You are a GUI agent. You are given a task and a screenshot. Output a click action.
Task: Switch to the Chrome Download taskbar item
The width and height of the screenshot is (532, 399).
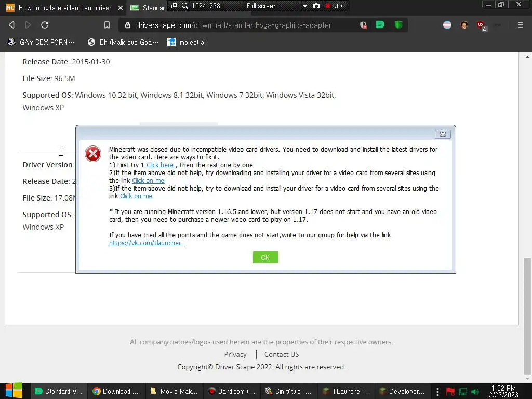[116, 391]
